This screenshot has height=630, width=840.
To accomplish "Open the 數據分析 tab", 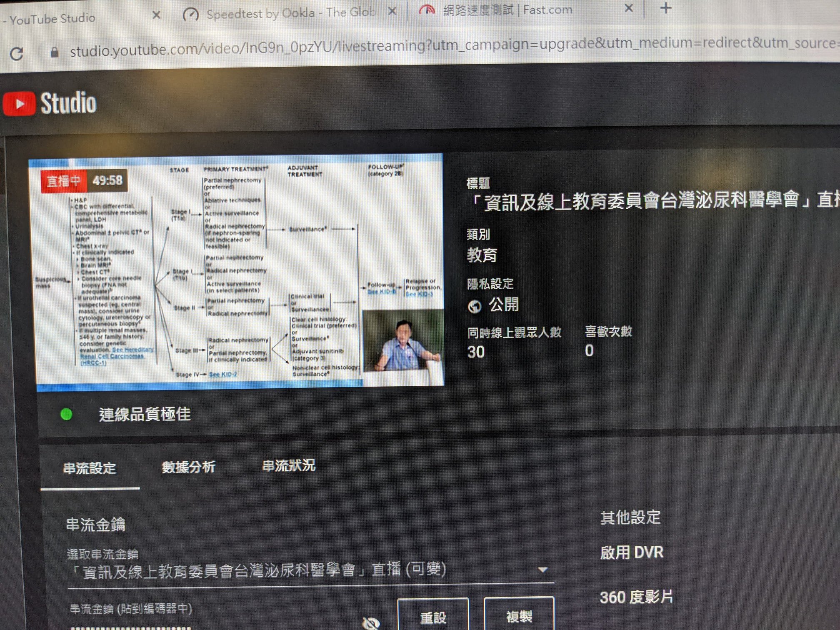I will click(188, 467).
